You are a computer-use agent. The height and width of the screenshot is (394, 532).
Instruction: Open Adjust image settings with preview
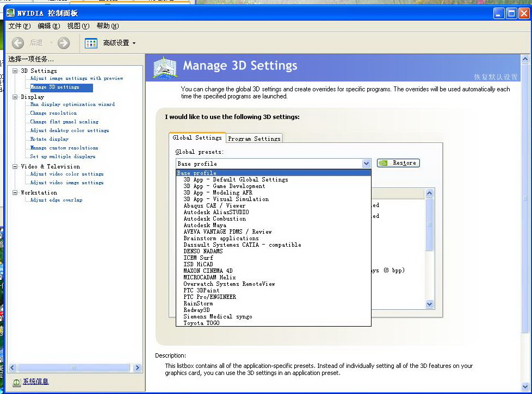coord(77,78)
